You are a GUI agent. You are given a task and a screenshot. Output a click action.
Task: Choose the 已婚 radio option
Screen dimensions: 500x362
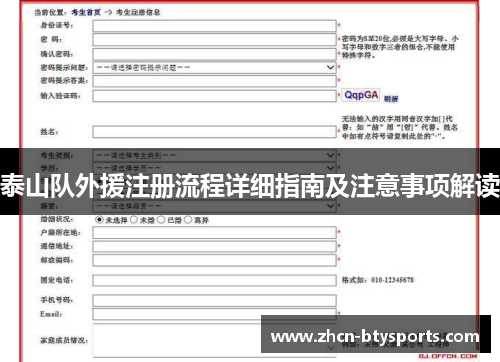[161, 220]
